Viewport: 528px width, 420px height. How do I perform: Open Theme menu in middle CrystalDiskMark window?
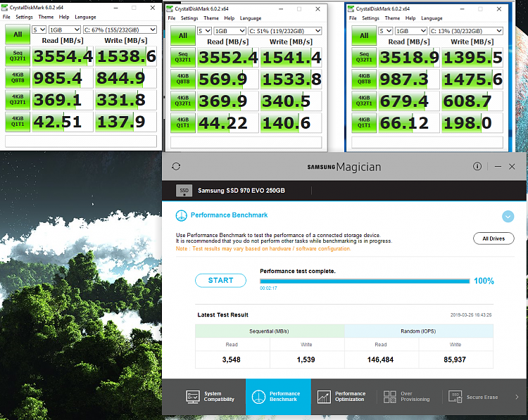point(211,18)
